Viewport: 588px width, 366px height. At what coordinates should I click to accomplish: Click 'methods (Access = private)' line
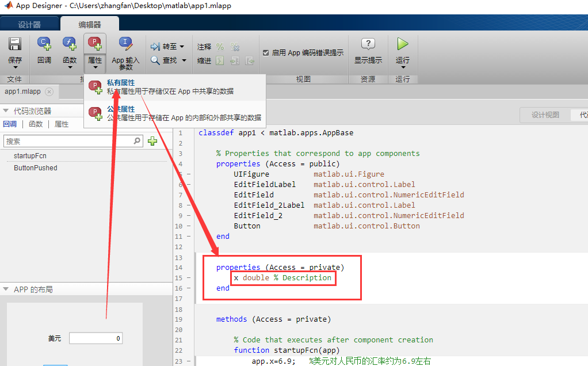[273, 319]
